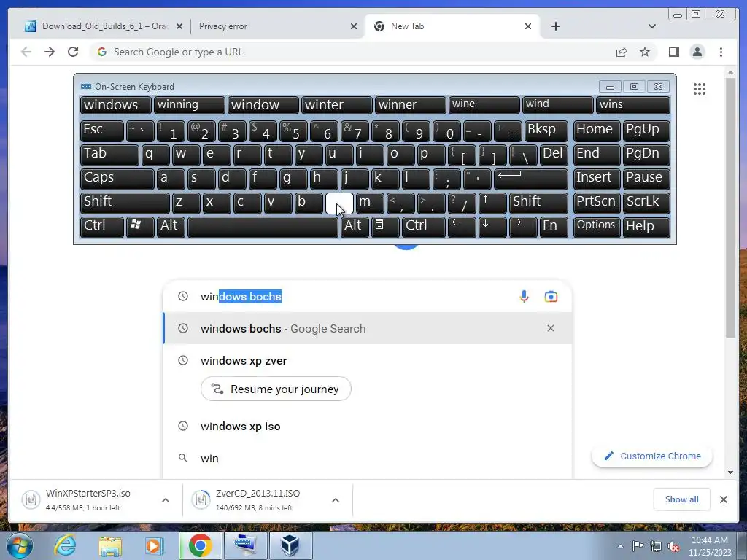747x560 pixels.
Task: Show hidden tray icons arrow
Action: [620, 546]
